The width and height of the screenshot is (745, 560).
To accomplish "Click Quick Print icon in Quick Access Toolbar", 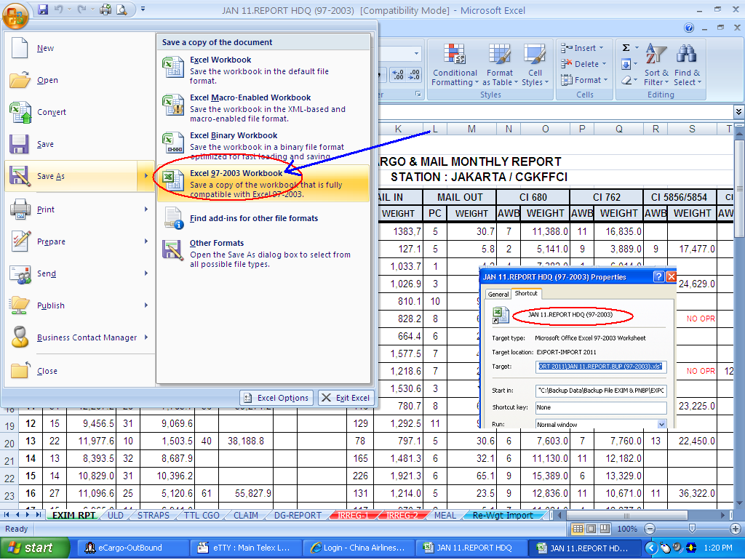I will click(105, 9).
